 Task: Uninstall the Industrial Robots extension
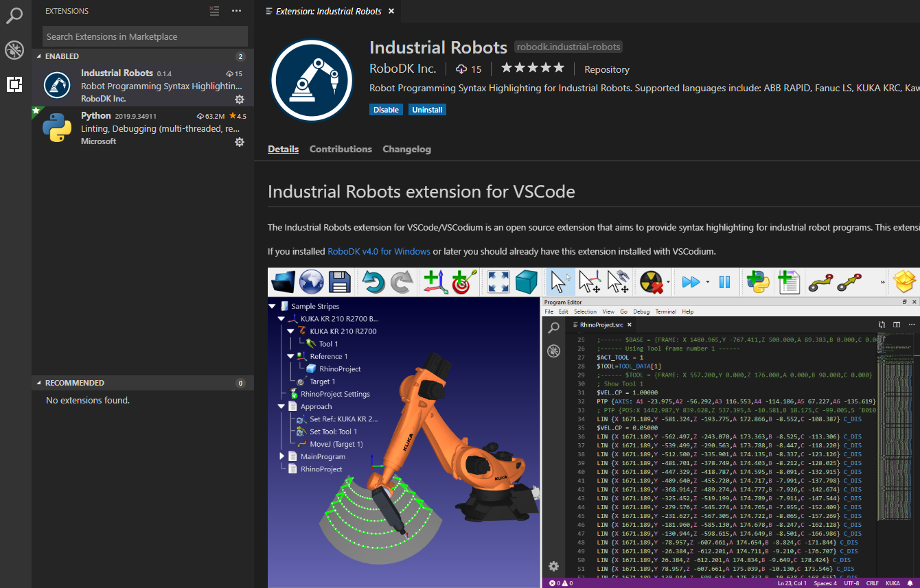click(x=426, y=110)
